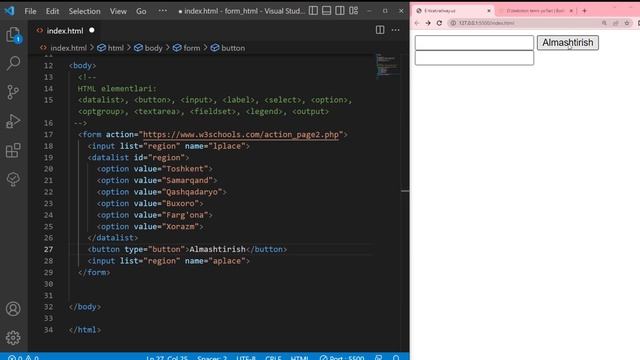View site information icon in address bar
This screenshot has height=360, width=640.
point(453,23)
